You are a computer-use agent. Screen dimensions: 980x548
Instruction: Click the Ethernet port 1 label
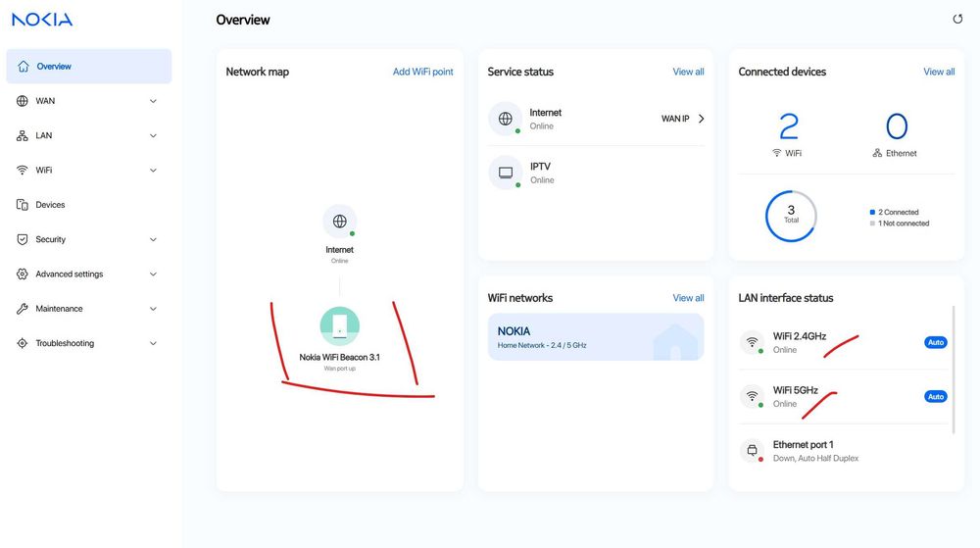804,444
